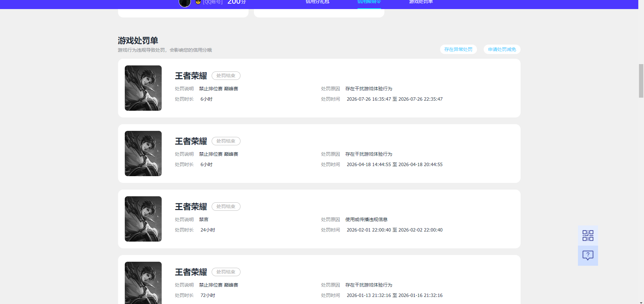Click 处罚结束 badge on 2026-04-18 card
The width and height of the screenshot is (644, 304).
coord(226,141)
